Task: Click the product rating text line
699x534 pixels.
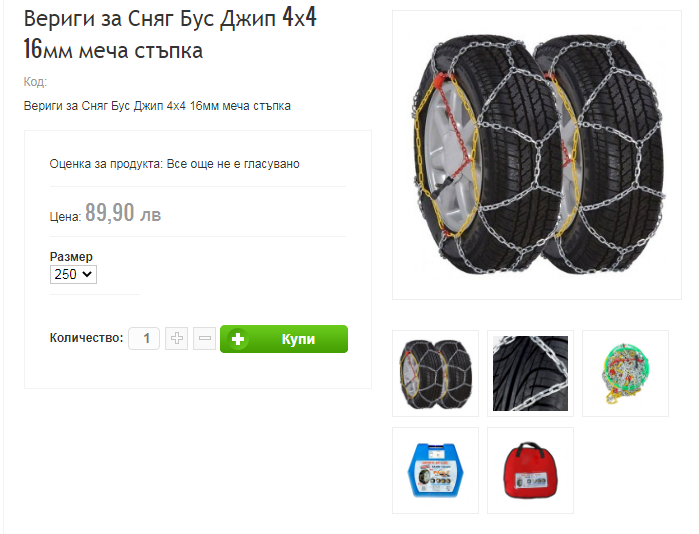Action: coord(174,164)
